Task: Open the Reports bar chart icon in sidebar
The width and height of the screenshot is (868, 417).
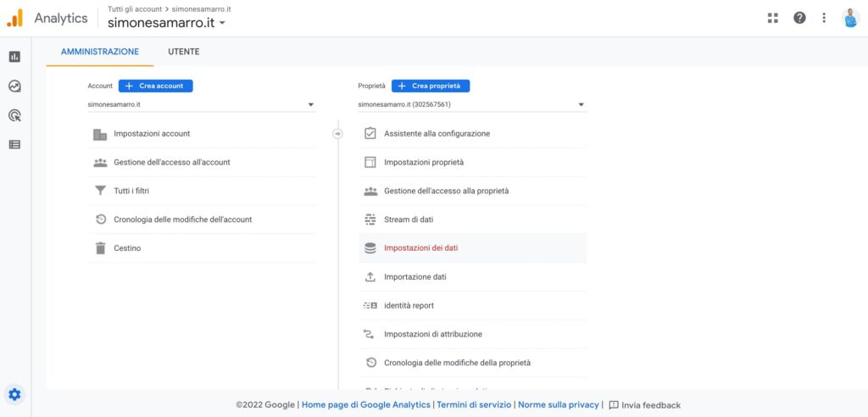Action: point(15,57)
